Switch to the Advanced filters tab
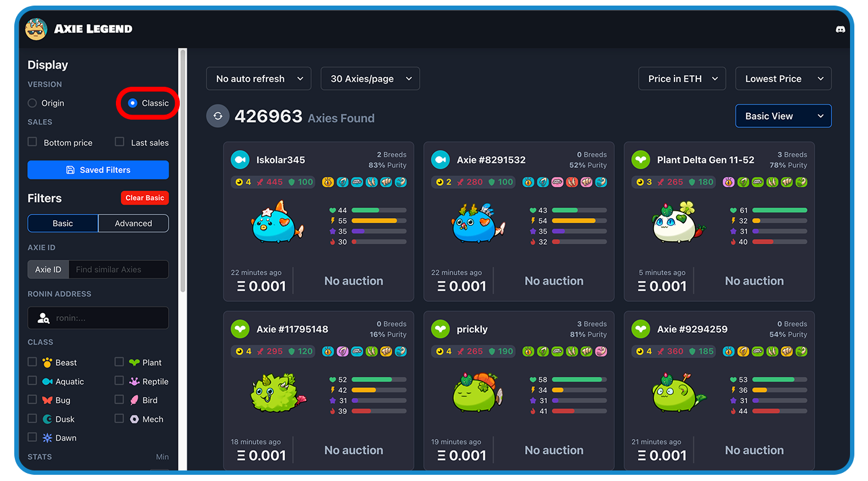Image resolution: width=868 pixels, height=481 pixels. pos(133,223)
